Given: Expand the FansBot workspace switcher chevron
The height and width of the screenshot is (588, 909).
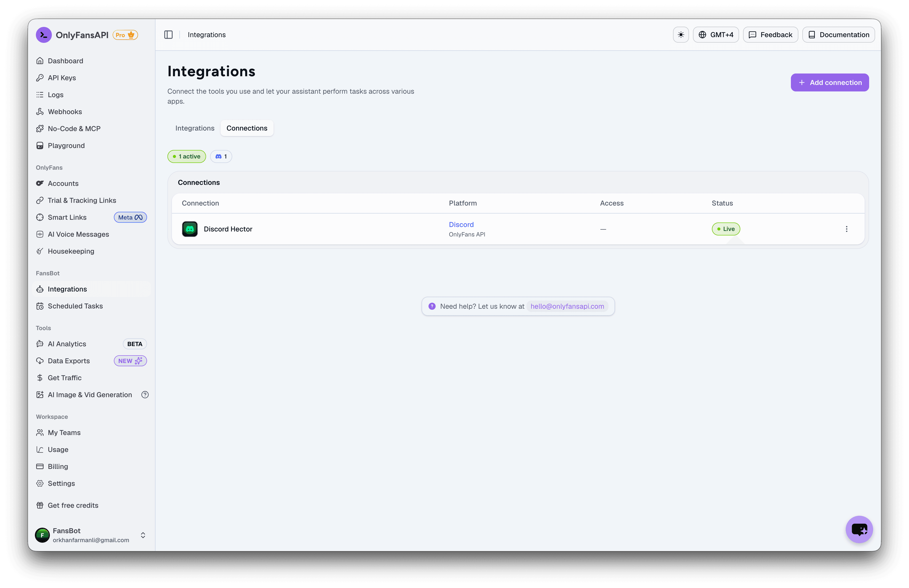Looking at the screenshot, I should [143, 535].
